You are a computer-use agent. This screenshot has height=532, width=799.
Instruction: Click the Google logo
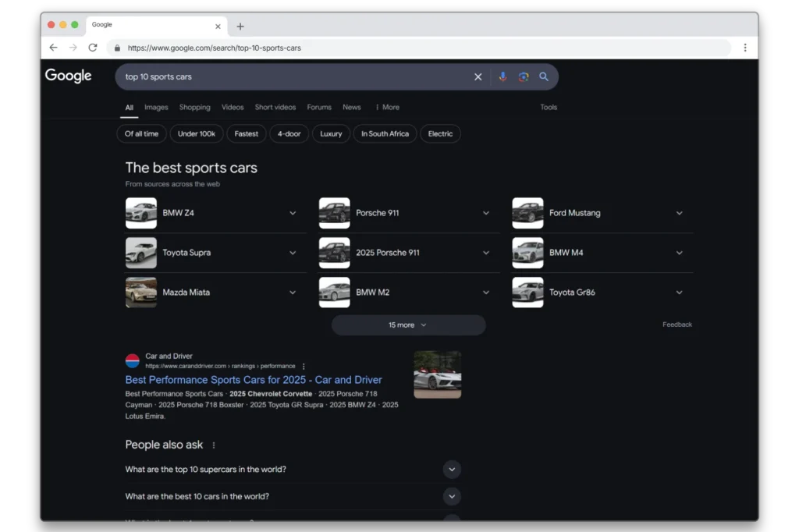coord(68,76)
